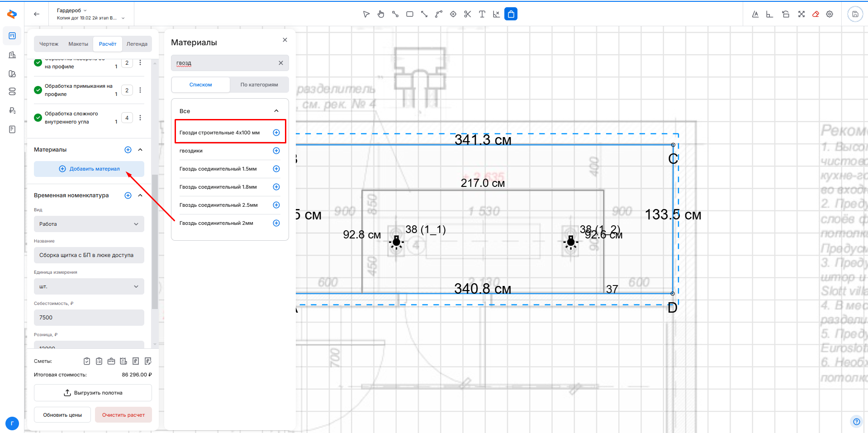Select the hand pan tool
The image size is (868, 433).
coord(381,14)
